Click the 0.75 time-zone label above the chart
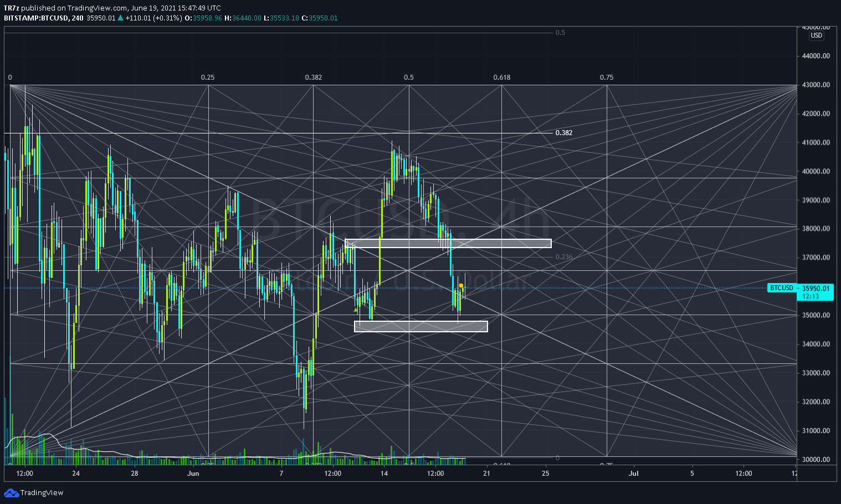841x504 pixels. [607, 78]
